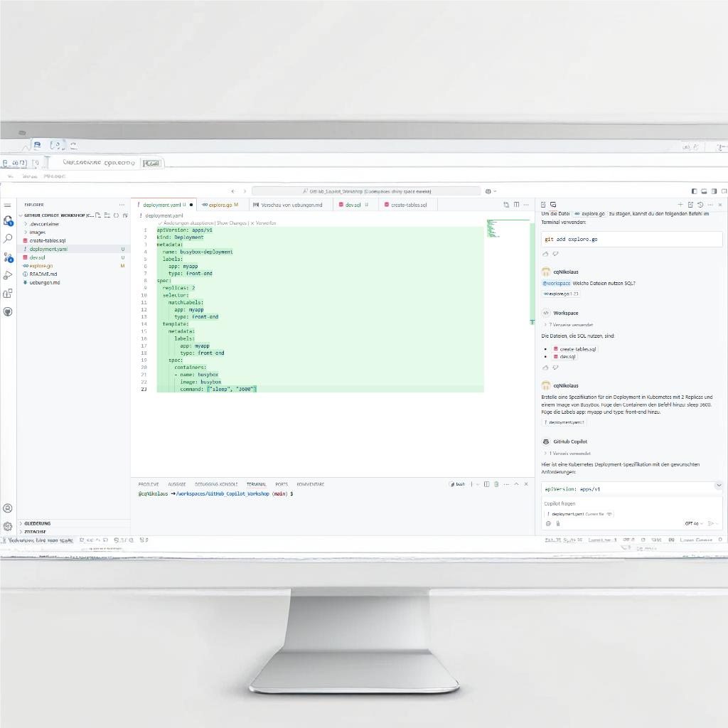Screen dimensions: 728x728
Task: Toggle current file context eye icon
Action: coord(609,514)
